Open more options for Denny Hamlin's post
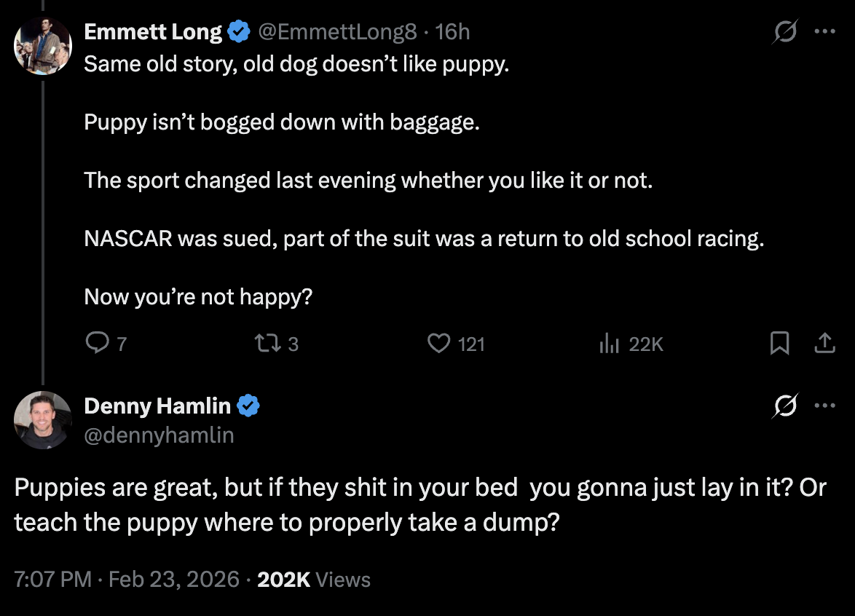The image size is (855, 616). [x=824, y=406]
